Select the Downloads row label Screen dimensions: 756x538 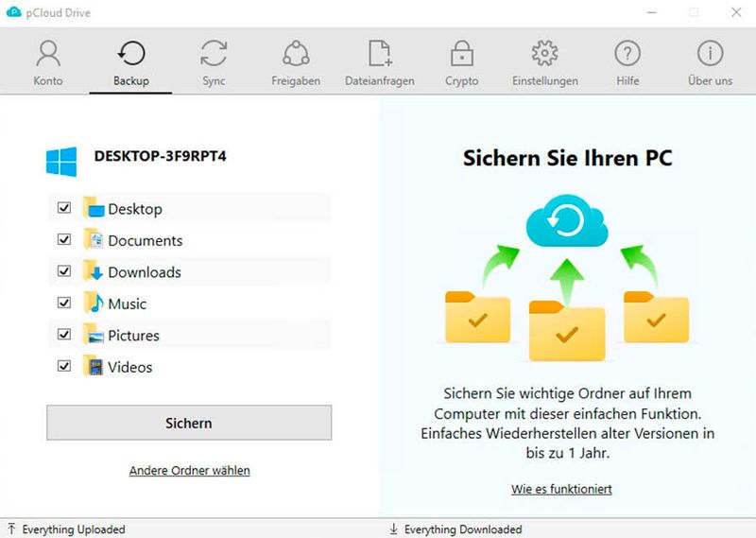tap(145, 272)
